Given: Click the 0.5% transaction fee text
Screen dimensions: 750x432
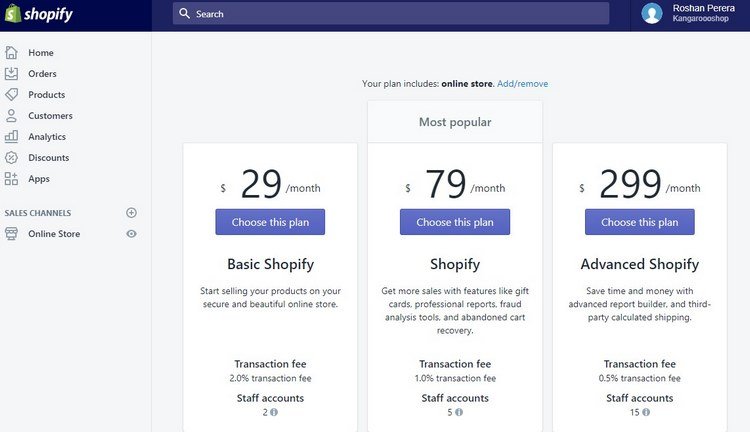Looking at the screenshot, I should 640,378.
